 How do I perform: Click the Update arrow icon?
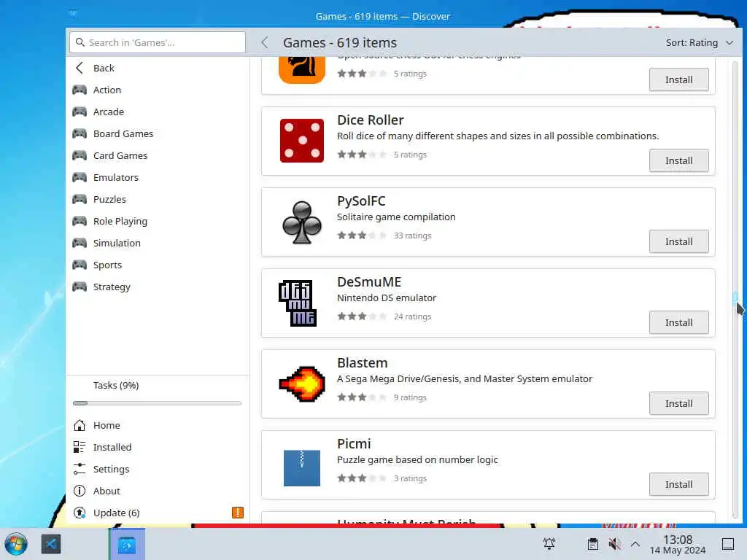click(80, 513)
